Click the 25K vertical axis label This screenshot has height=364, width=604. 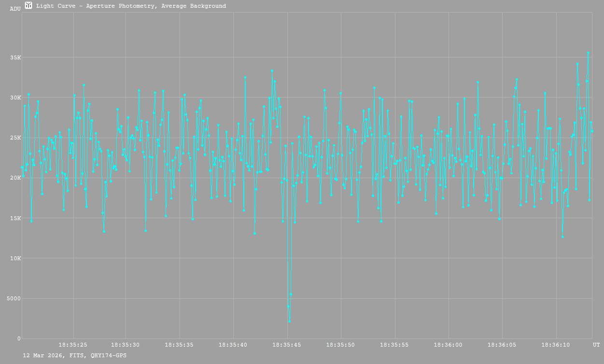click(x=15, y=138)
